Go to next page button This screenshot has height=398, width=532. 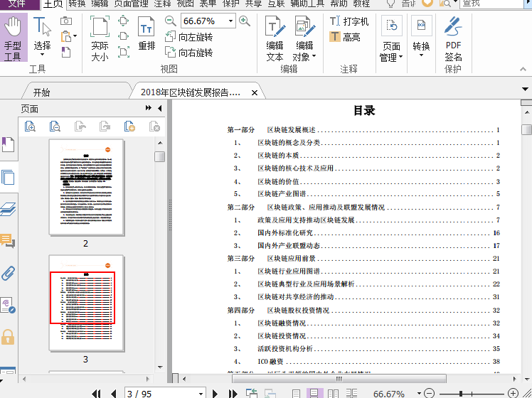click(215, 394)
